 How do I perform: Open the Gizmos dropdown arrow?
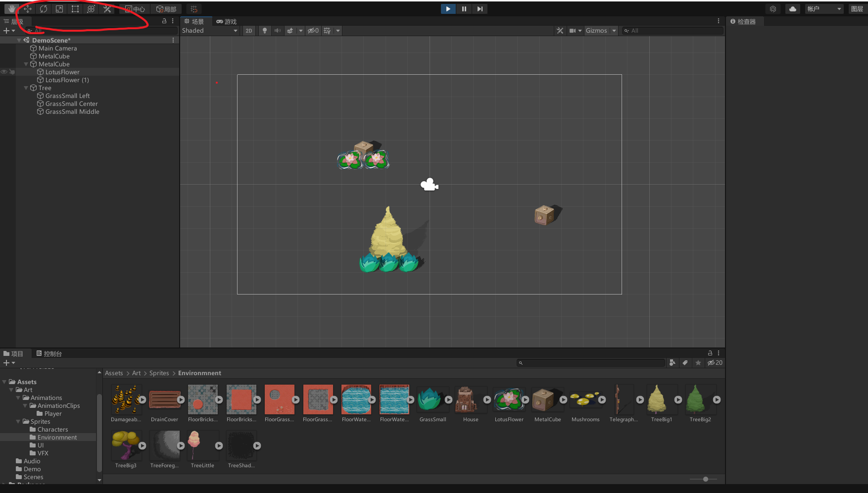pyautogui.click(x=614, y=31)
